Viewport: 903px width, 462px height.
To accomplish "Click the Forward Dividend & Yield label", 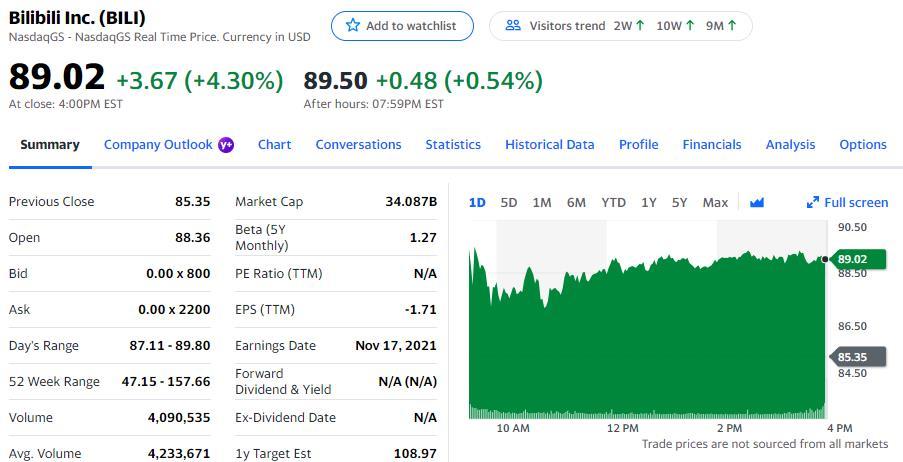I will click(x=283, y=381).
